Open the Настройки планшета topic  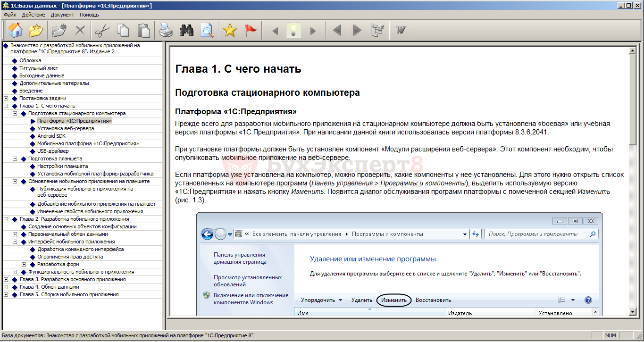(62, 166)
